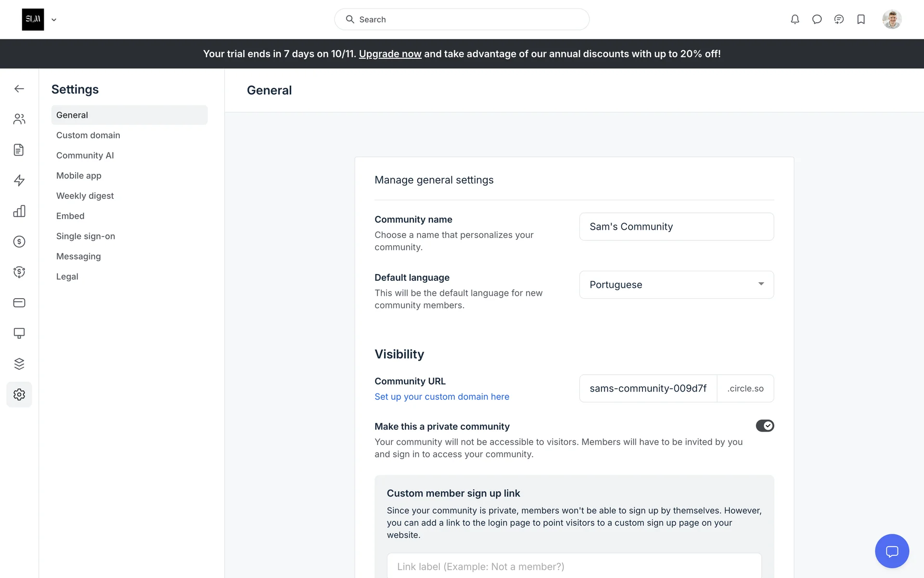Click the notifications bell icon

(x=795, y=19)
